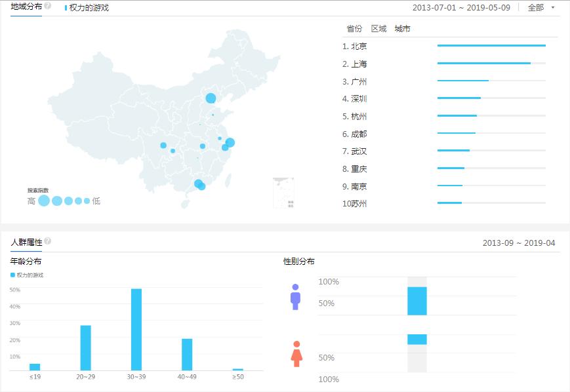Click 6. 成都 ranking row
The image size is (570, 392).
coord(444,134)
